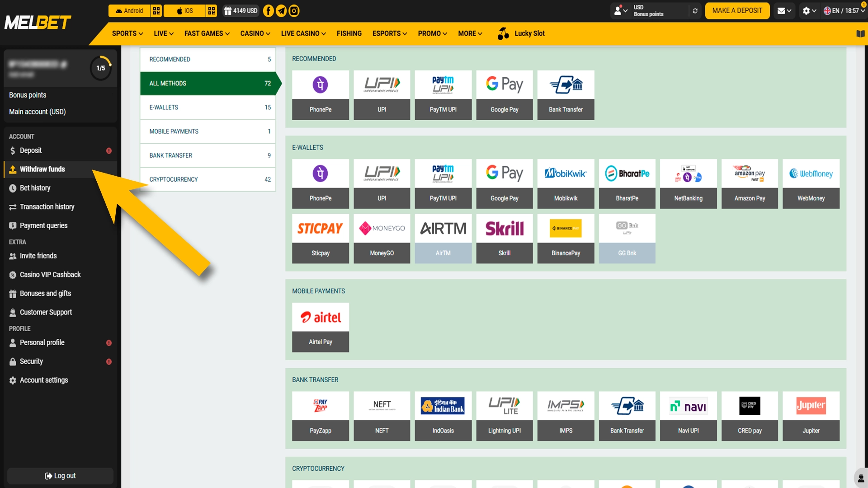
Task: Open the envelope messages icon
Action: [784, 11]
